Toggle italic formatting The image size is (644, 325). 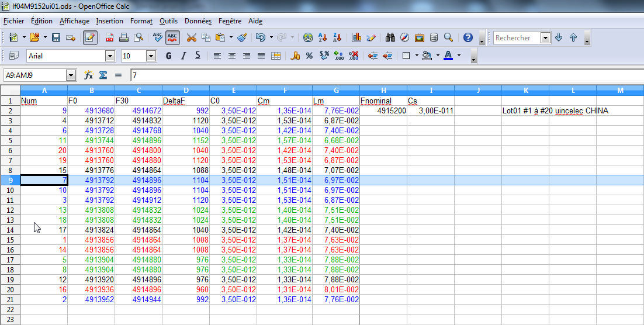tap(183, 56)
